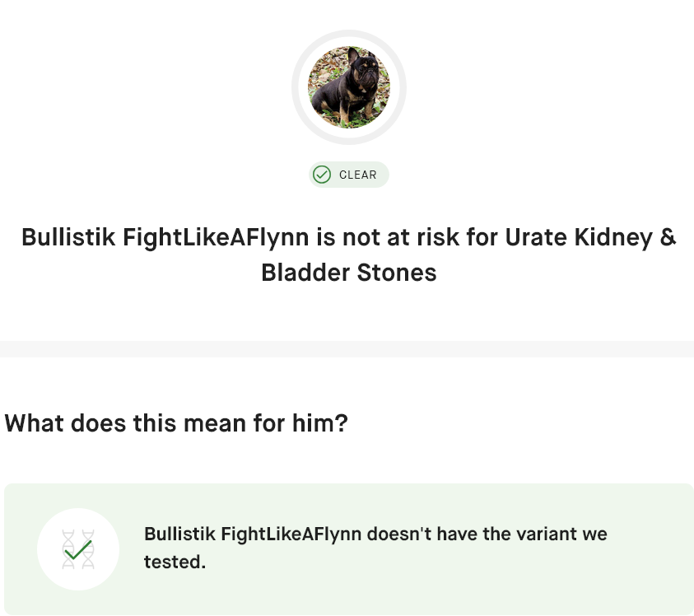Click the ampersand in the main headline
The image size is (694, 616).
668,237
